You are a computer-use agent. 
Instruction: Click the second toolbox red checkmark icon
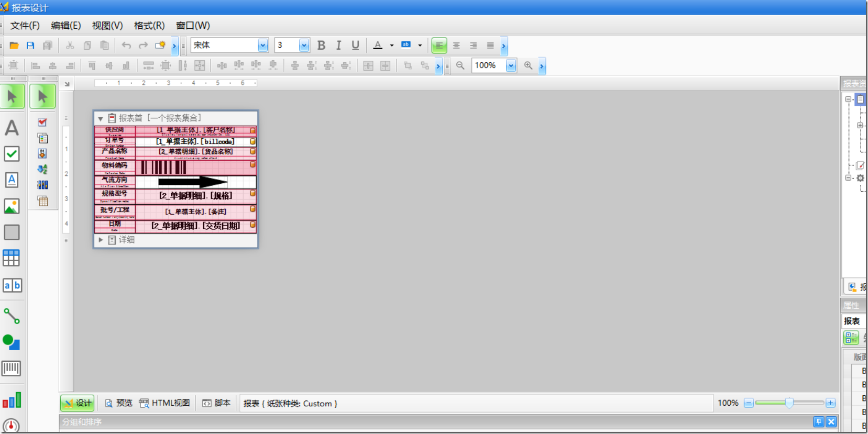(42, 123)
